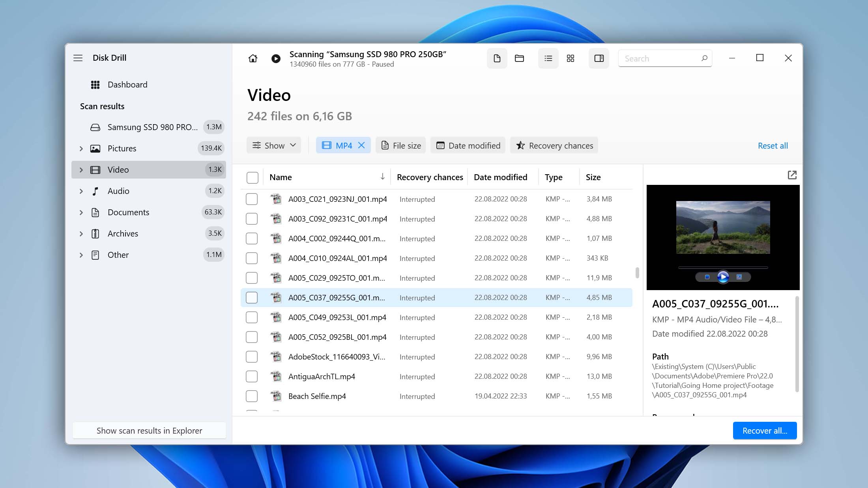Open the hamburger menu
This screenshot has height=488, width=868.
coord(78,58)
